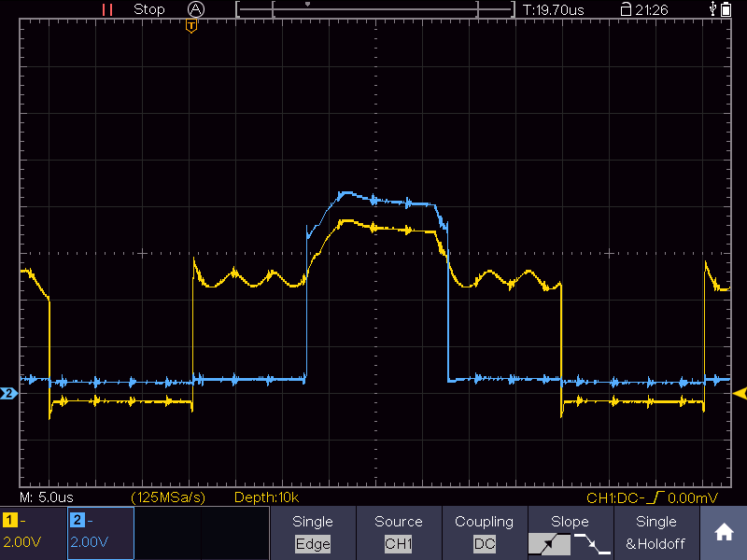Click the CH1:DC trigger level readout
The image size is (747, 560).
[652, 498]
